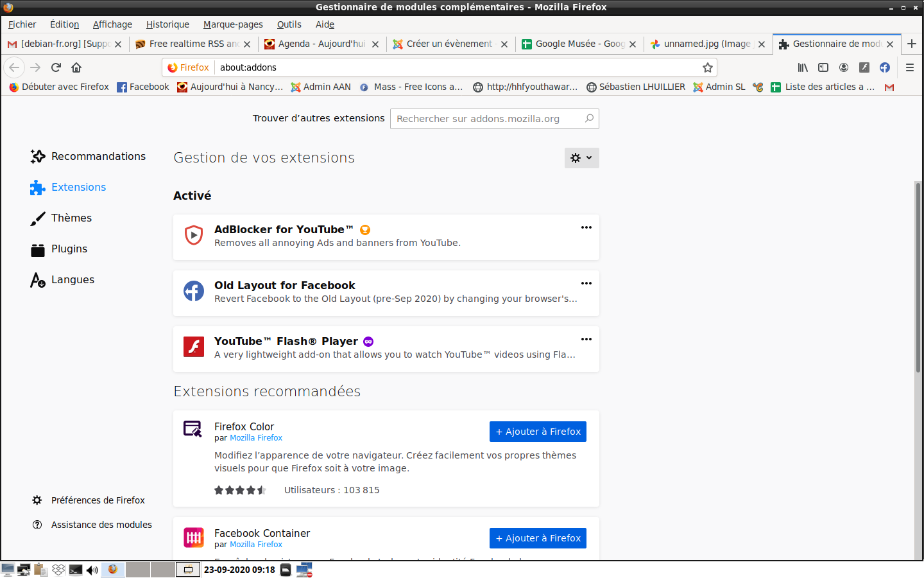The image size is (924, 578).
Task: Click the volume speaker icon in taskbar
Action: click(92, 570)
